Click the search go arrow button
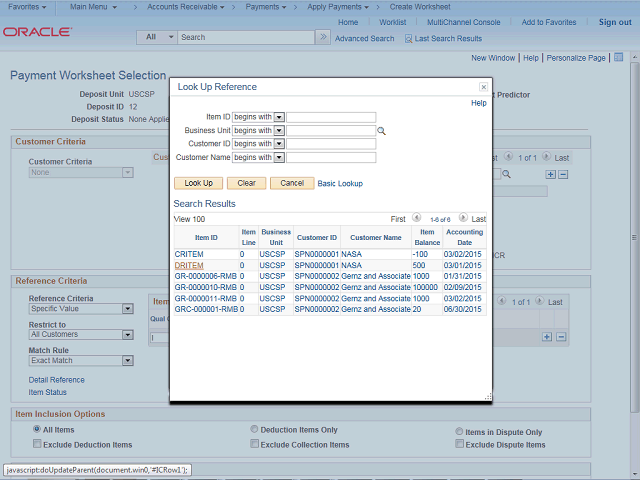The image size is (640, 480). pos(322,37)
